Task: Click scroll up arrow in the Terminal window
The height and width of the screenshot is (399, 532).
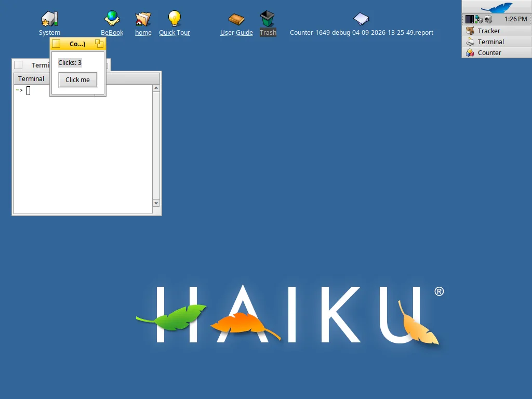Action: [156, 88]
